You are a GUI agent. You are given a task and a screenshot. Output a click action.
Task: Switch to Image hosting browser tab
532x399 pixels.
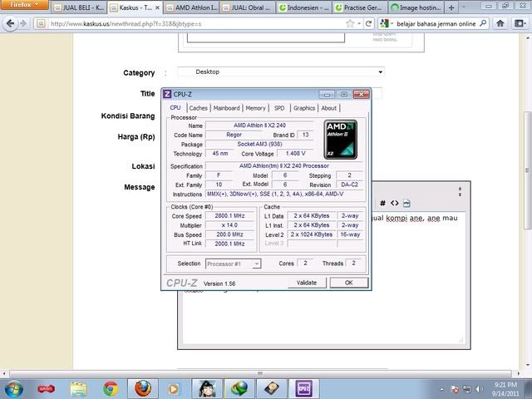[416, 7]
